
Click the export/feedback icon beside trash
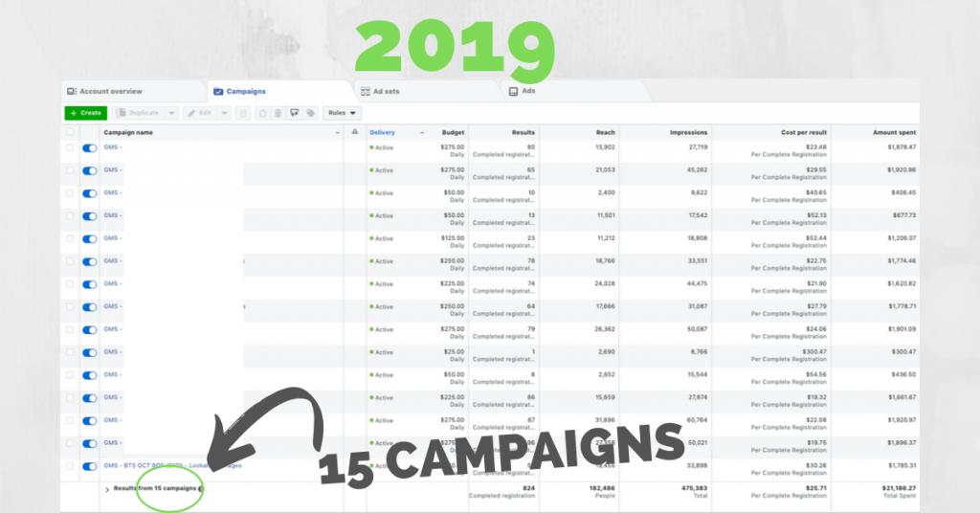point(294,113)
